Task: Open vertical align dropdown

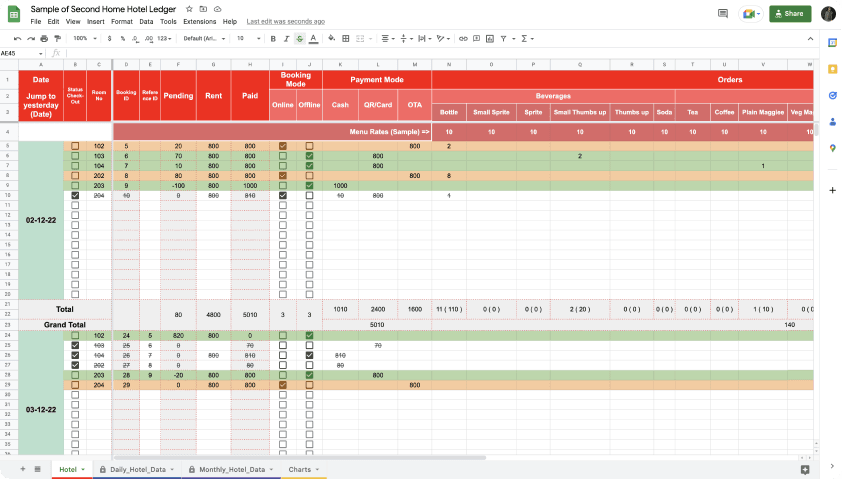Action: pos(406,39)
